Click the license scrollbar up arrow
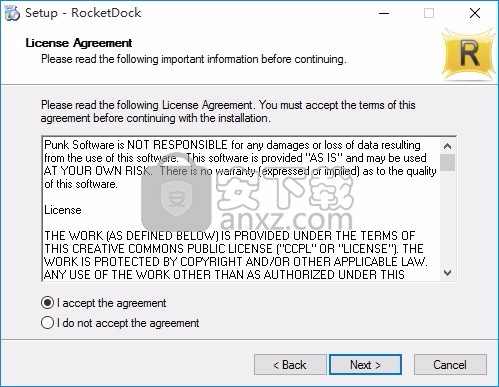Image resolution: width=499 pixels, height=387 pixels. [x=448, y=146]
